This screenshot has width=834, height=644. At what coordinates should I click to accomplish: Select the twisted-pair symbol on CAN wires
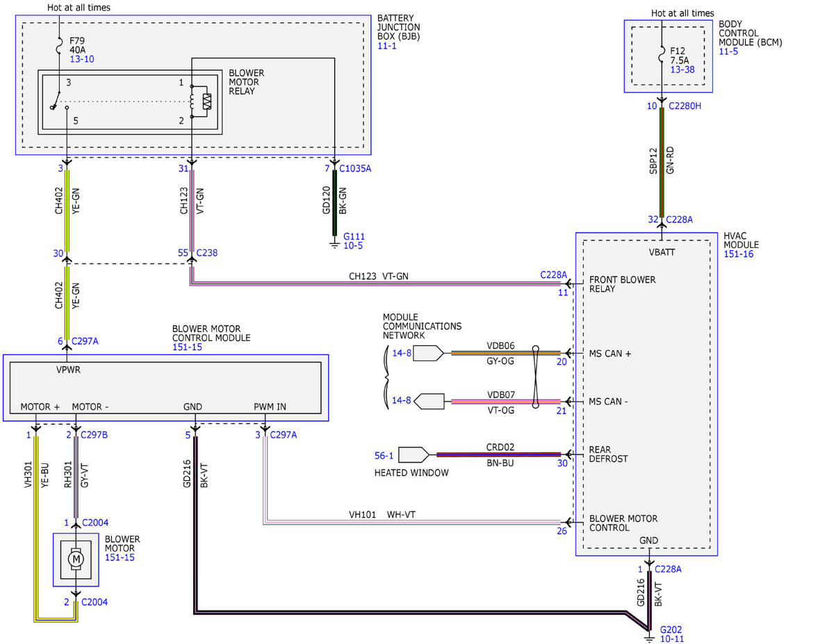(x=537, y=377)
